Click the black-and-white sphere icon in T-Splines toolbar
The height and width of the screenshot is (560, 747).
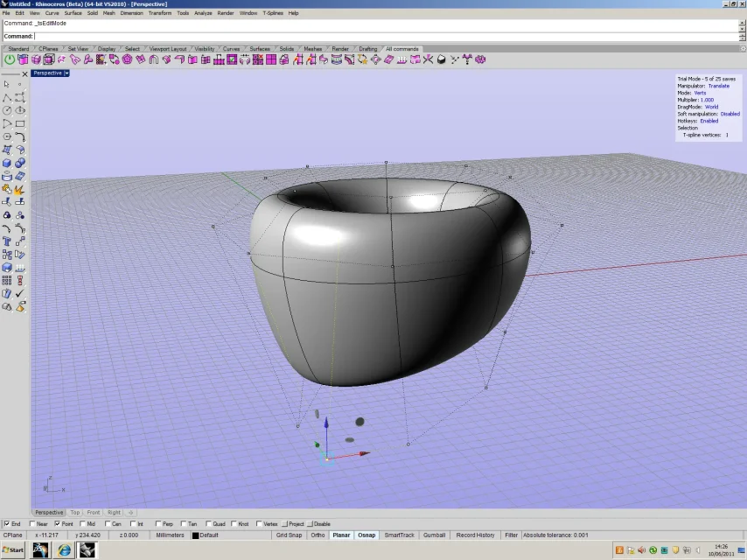[441, 59]
